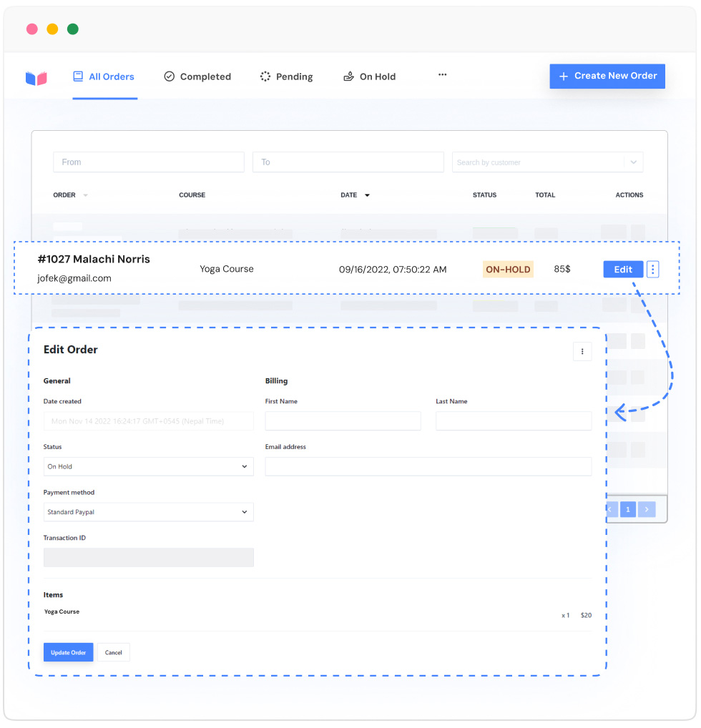Click the vertical dots beside Edit button

click(x=653, y=270)
